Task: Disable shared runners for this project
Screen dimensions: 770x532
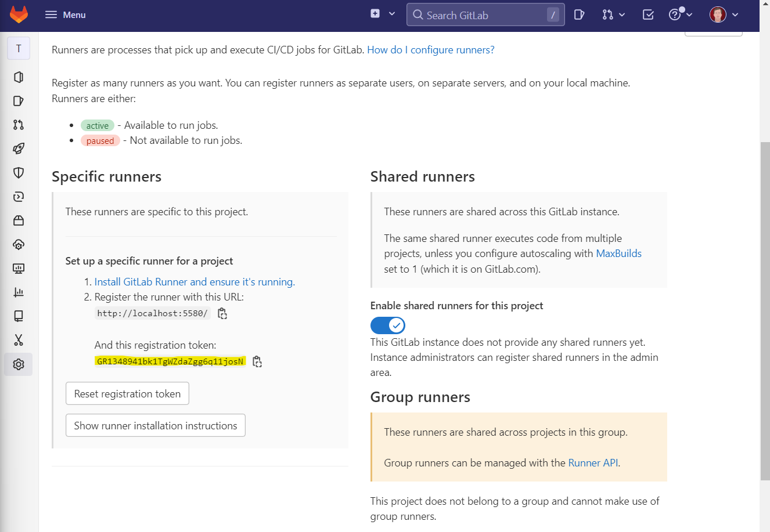Action: click(387, 325)
